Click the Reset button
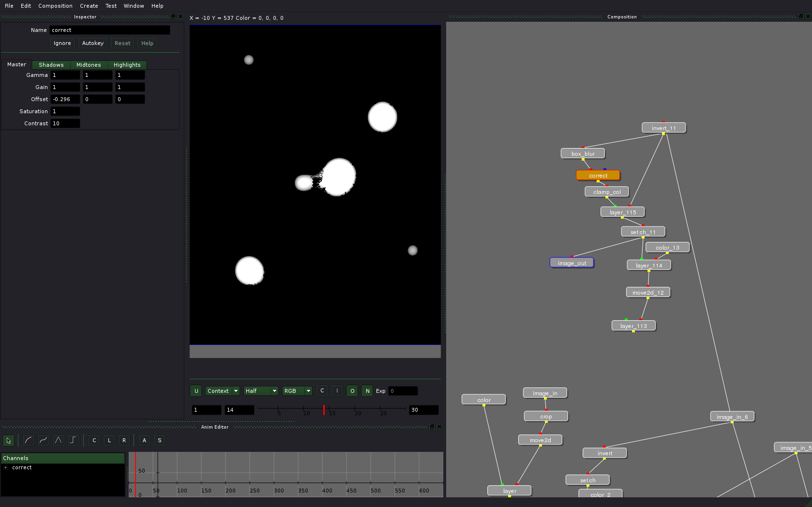 pyautogui.click(x=122, y=43)
